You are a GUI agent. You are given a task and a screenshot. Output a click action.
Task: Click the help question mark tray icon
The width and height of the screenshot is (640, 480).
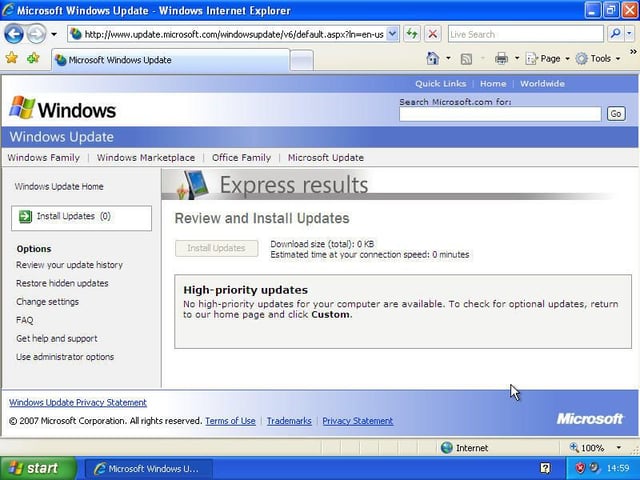click(545, 468)
